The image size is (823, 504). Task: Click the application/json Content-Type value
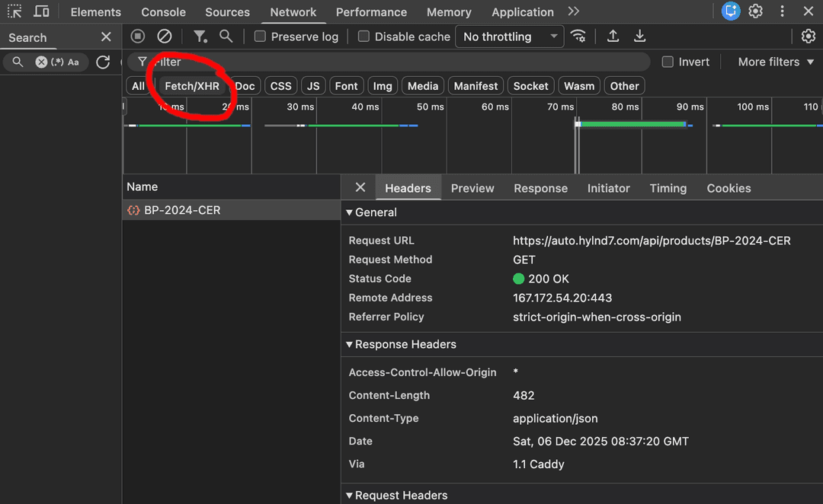click(x=556, y=419)
